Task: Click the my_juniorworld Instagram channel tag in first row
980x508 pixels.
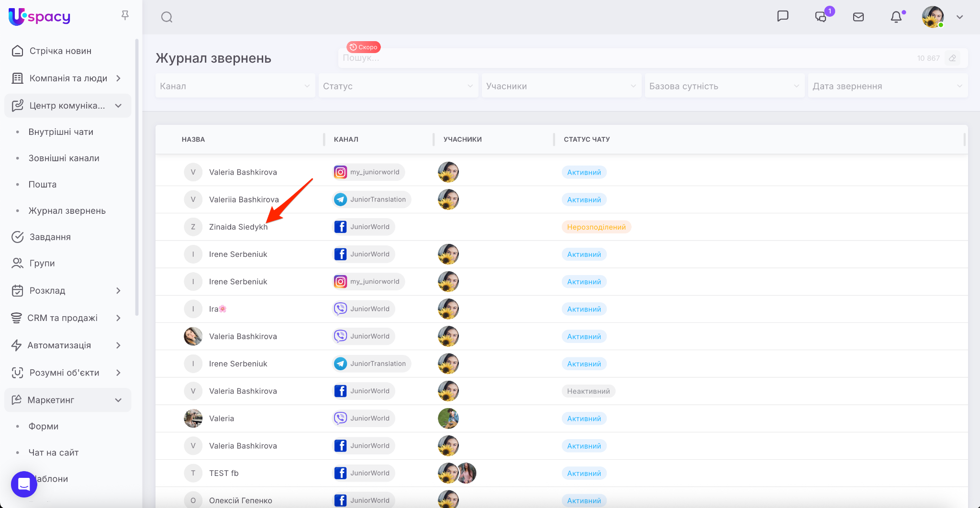Action: pos(368,172)
